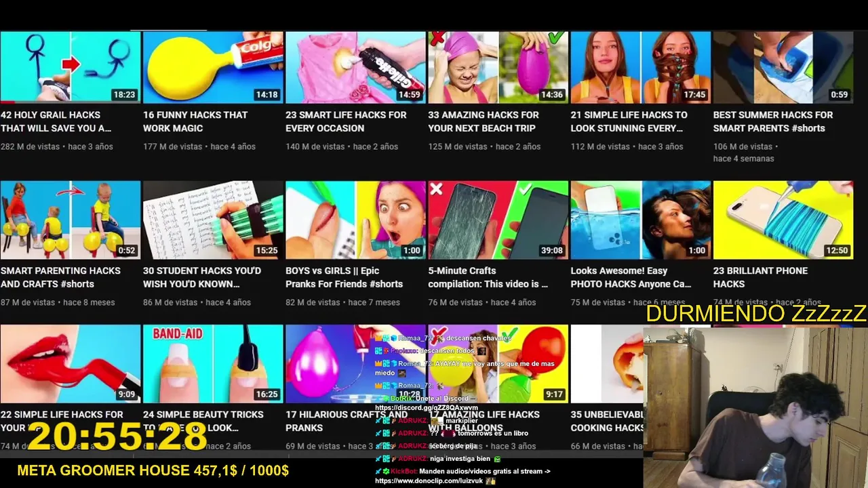Click the 12:50 duration badge
Viewport: 868px width, 488px height.
coord(836,251)
